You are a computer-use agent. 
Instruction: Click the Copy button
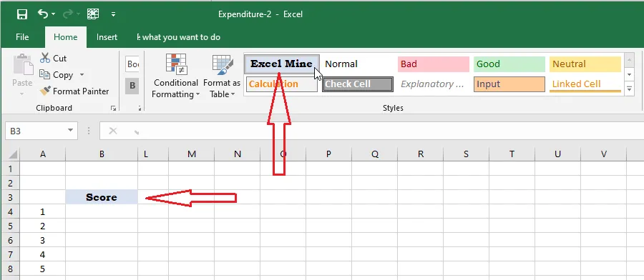pyautogui.click(x=57, y=75)
